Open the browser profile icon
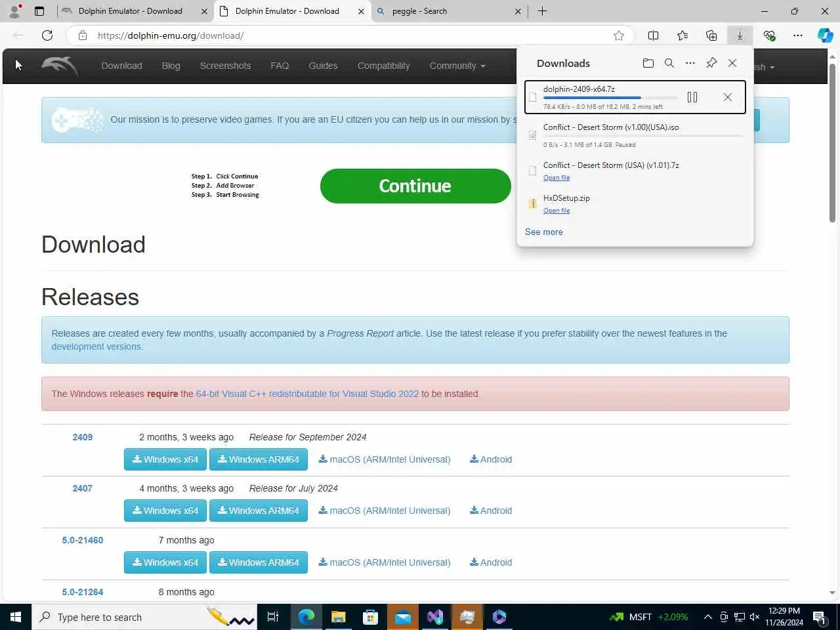The width and height of the screenshot is (840, 630). [14, 11]
